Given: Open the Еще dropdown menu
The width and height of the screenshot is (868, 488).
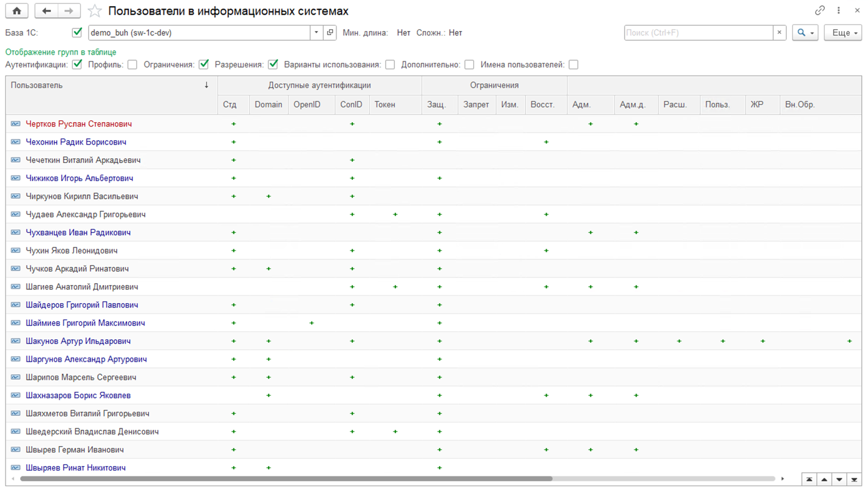Looking at the screenshot, I should point(842,33).
